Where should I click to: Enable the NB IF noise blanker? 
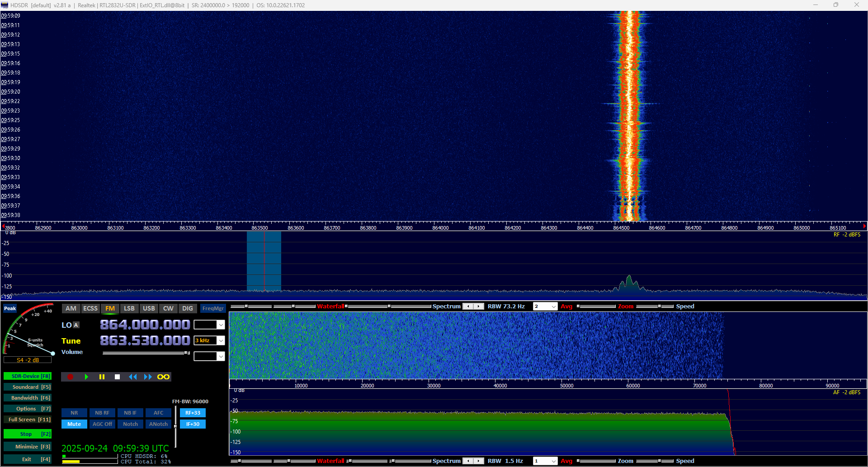(x=130, y=413)
